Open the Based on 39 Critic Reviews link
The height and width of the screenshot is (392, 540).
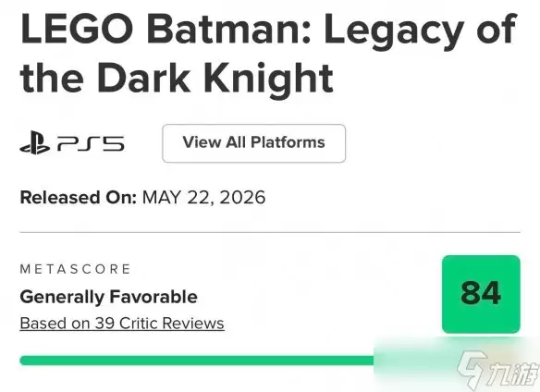point(122,324)
